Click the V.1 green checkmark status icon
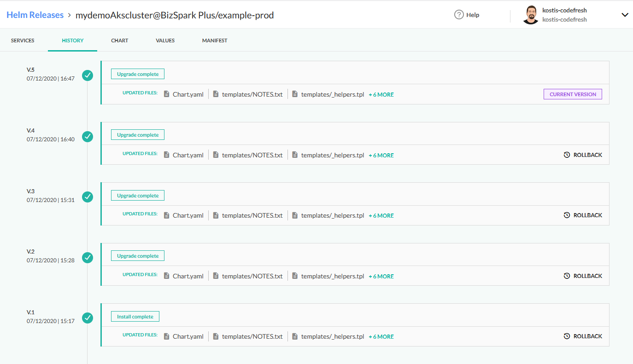 click(x=88, y=318)
